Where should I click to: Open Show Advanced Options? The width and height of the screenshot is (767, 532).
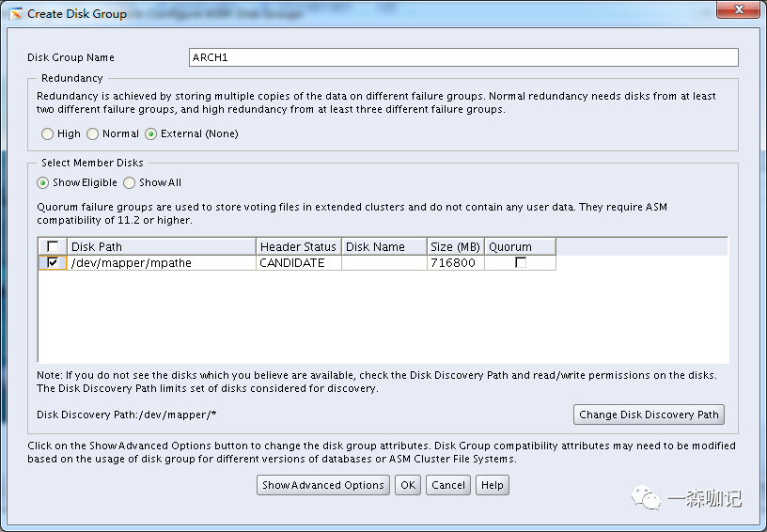[x=322, y=485]
